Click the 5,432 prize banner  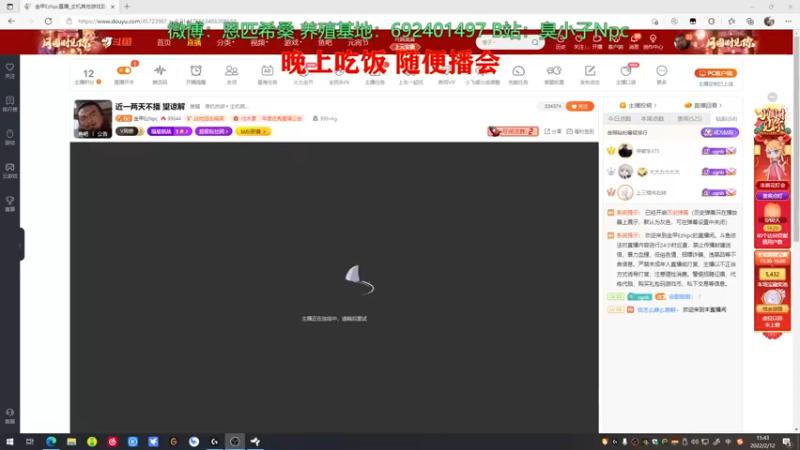(x=772, y=274)
